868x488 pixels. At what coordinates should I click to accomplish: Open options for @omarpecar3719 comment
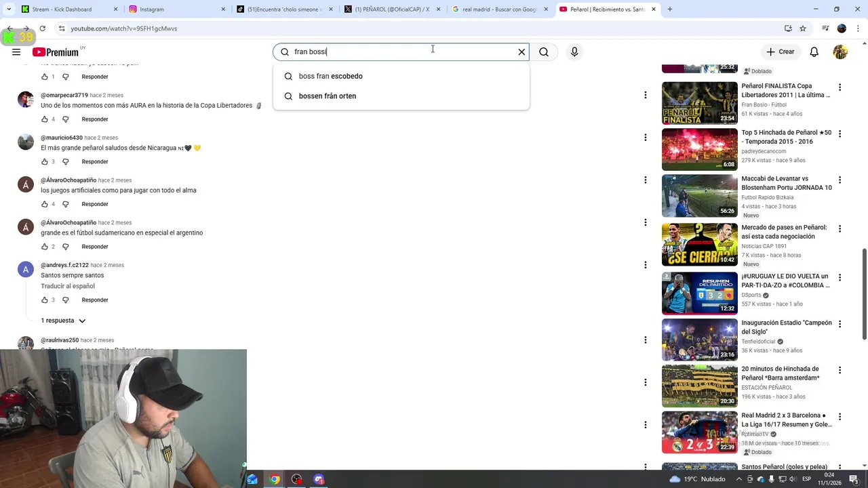[645, 95]
